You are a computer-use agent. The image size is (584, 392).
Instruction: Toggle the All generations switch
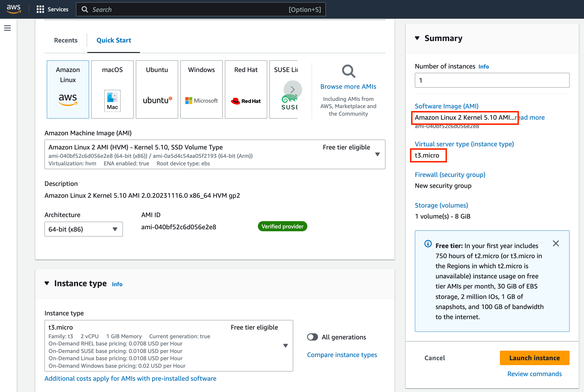[313, 337]
